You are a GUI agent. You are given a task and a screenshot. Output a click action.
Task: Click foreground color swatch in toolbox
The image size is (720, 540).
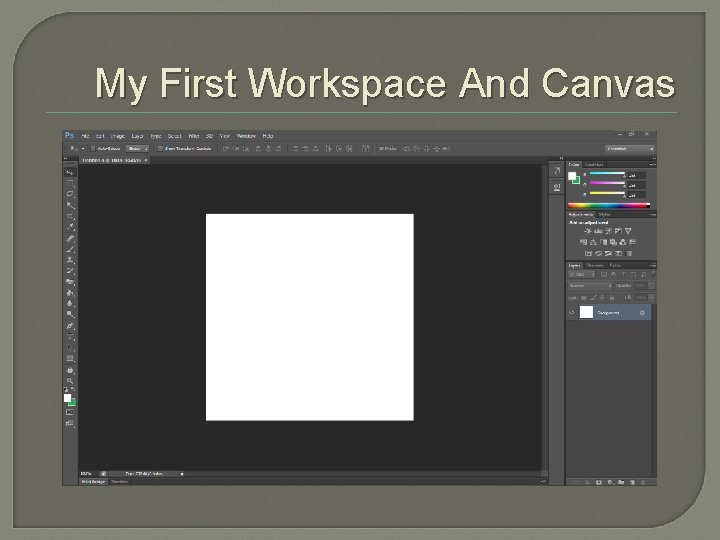[68, 398]
